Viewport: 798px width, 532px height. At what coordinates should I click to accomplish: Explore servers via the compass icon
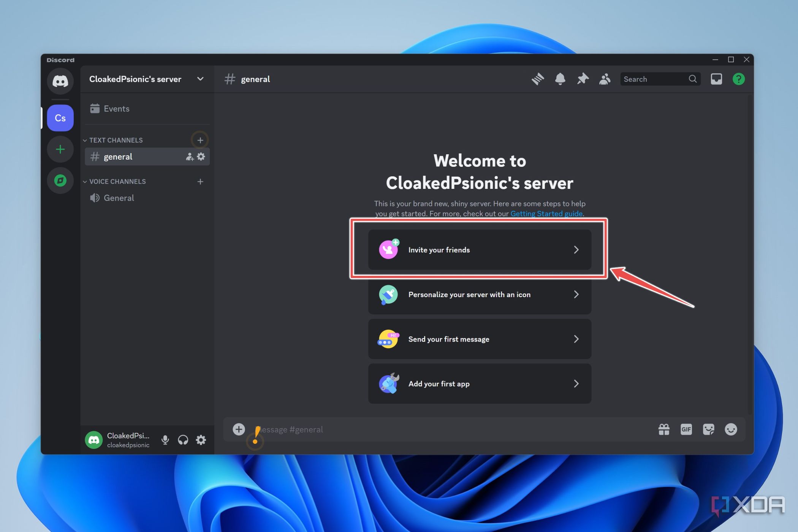(x=60, y=180)
